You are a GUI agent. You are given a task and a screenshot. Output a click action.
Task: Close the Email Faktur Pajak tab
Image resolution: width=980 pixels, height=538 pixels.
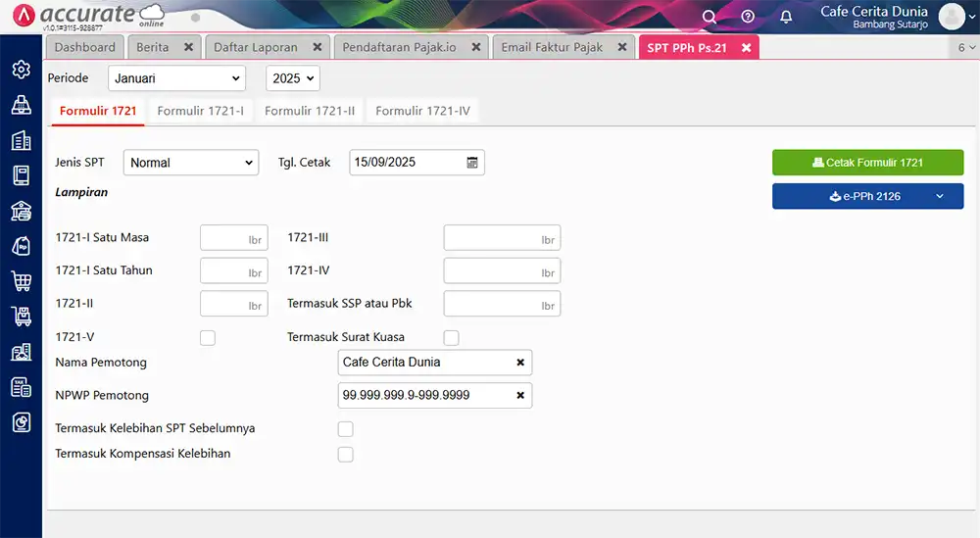click(x=622, y=47)
